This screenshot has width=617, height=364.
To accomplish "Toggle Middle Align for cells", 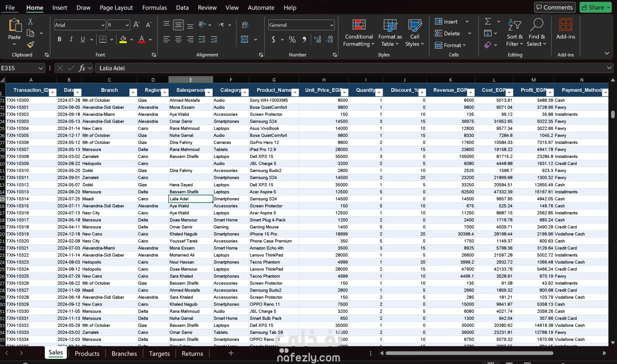I will coord(178,25).
